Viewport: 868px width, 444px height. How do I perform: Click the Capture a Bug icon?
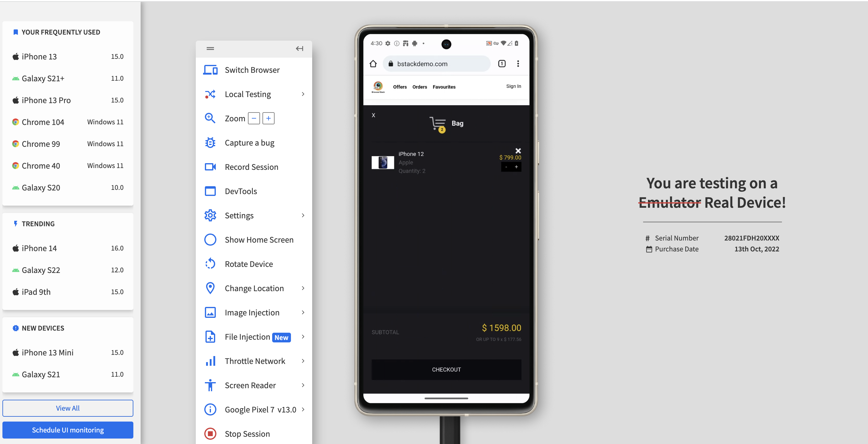coord(210,142)
